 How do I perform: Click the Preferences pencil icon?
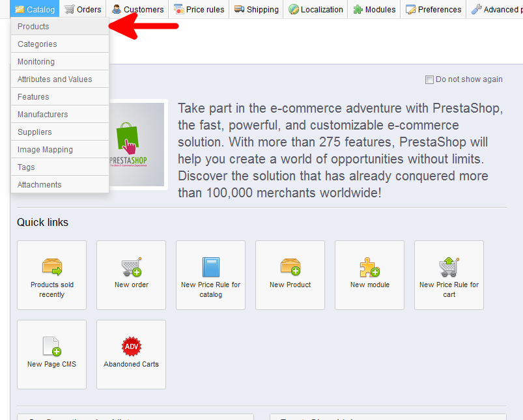[x=410, y=9]
